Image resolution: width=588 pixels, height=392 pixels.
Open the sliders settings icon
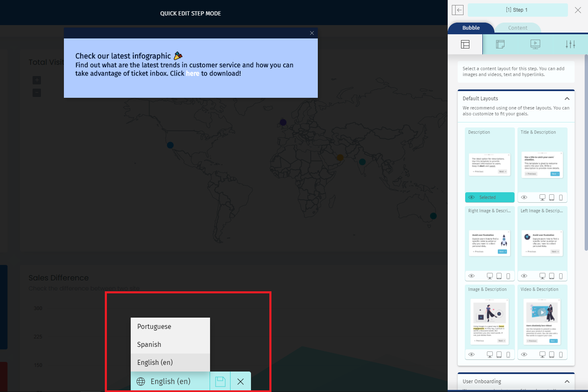coord(570,44)
